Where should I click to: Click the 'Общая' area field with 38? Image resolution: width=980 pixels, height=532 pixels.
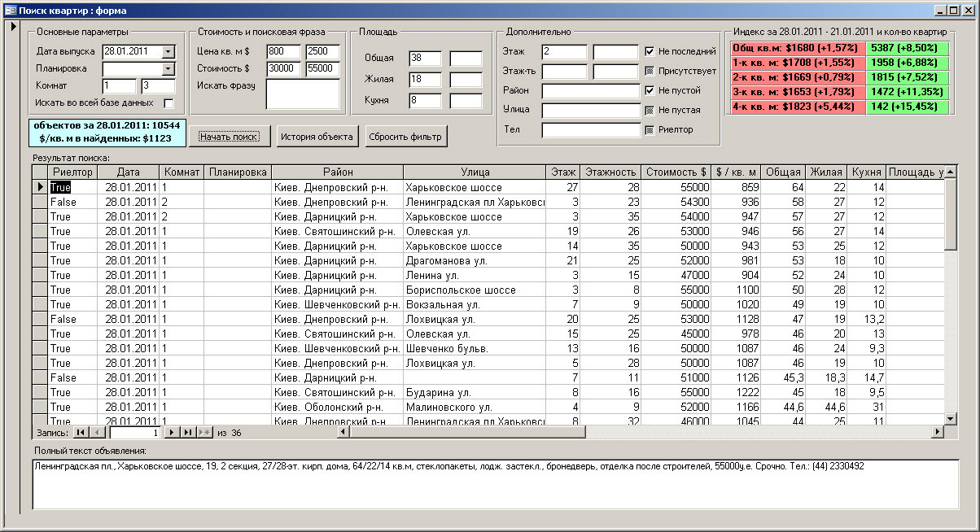point(425,59)
